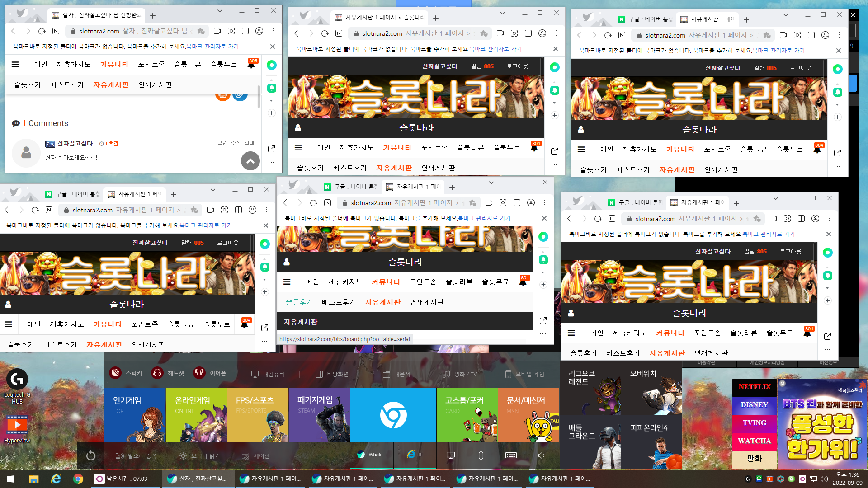Open the Chrome tile in the launcher
The width and height of the screenshot is (868, 488).
[x=393, y=415]
